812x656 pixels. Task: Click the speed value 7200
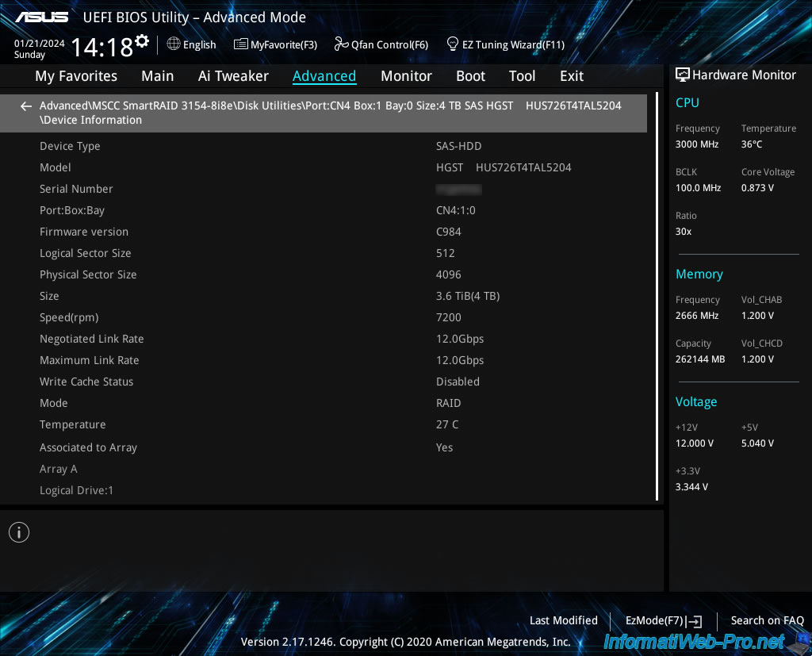[449, 317]
